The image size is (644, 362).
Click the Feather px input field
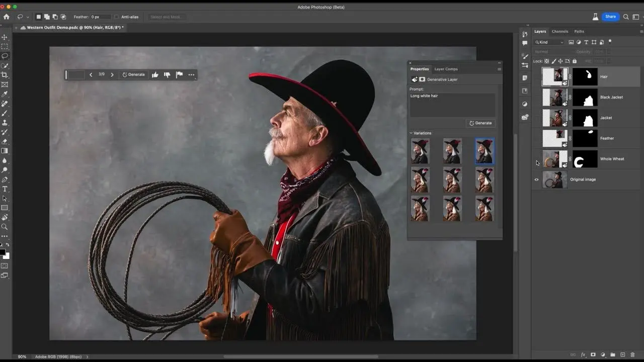[101, 17]
